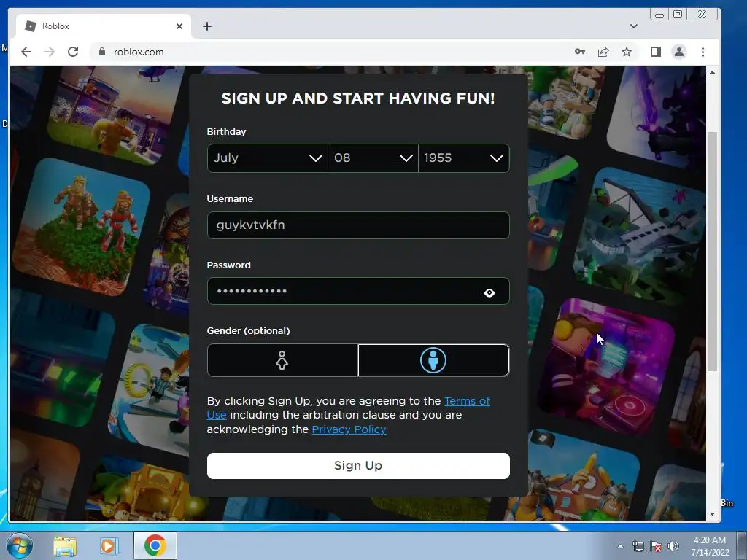Open the Terms of Use link
The width and height of the screenshot is (747, 560).
coord(467,401)
